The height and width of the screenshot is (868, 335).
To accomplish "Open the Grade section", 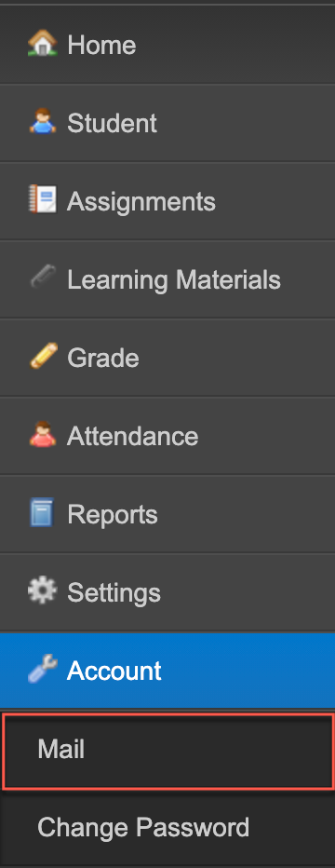I will (167, 358).
